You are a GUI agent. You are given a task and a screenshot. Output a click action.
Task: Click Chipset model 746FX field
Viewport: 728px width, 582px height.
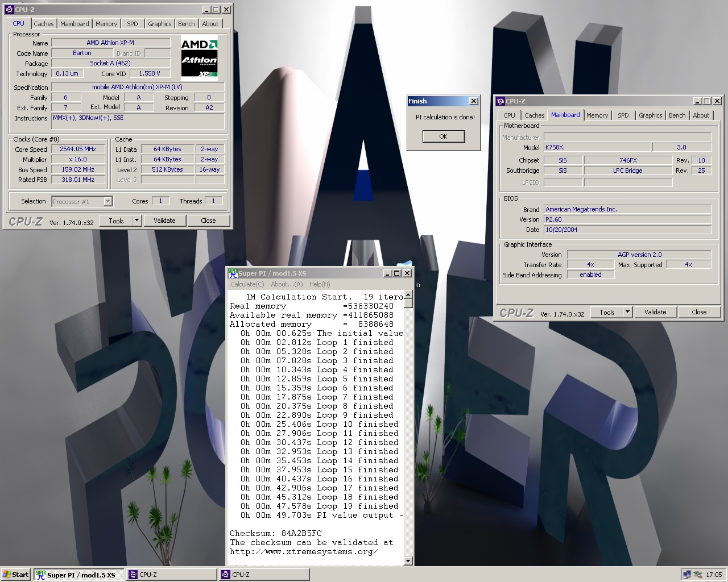628,160
